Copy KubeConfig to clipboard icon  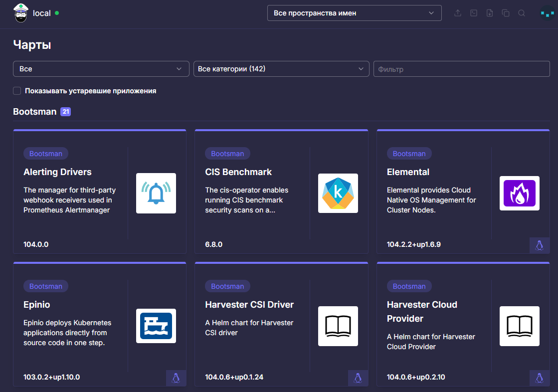(506, 13)
